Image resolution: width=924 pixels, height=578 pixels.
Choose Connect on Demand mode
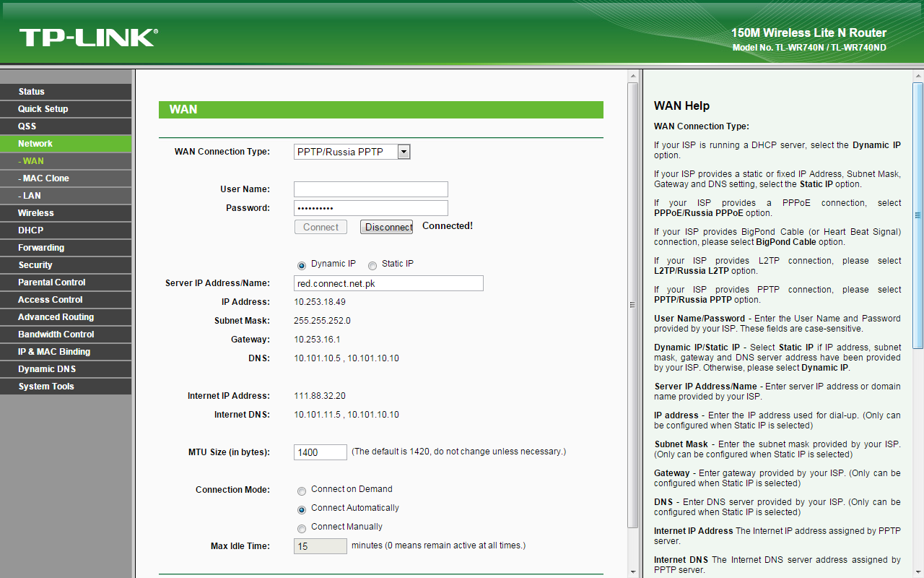[x=302, y=491]
